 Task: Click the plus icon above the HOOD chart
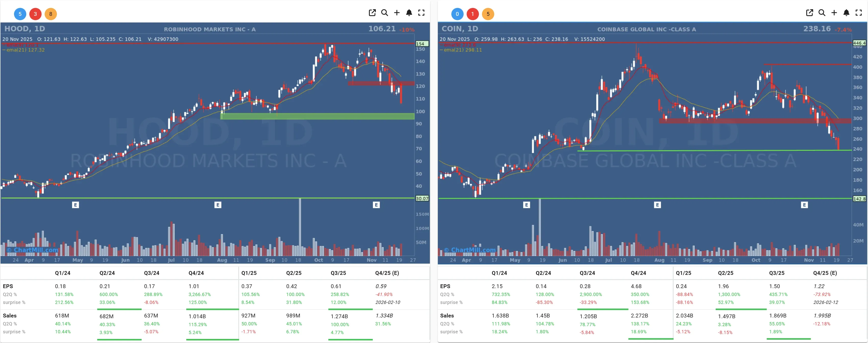pyautogui.click(x=396, y=13)
